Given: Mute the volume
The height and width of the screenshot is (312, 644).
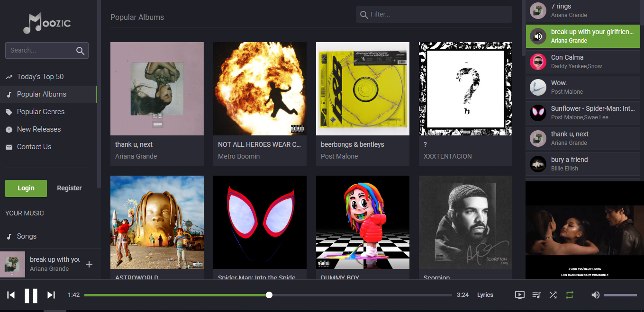Looking at the screenshot, I should coord(595,294).
